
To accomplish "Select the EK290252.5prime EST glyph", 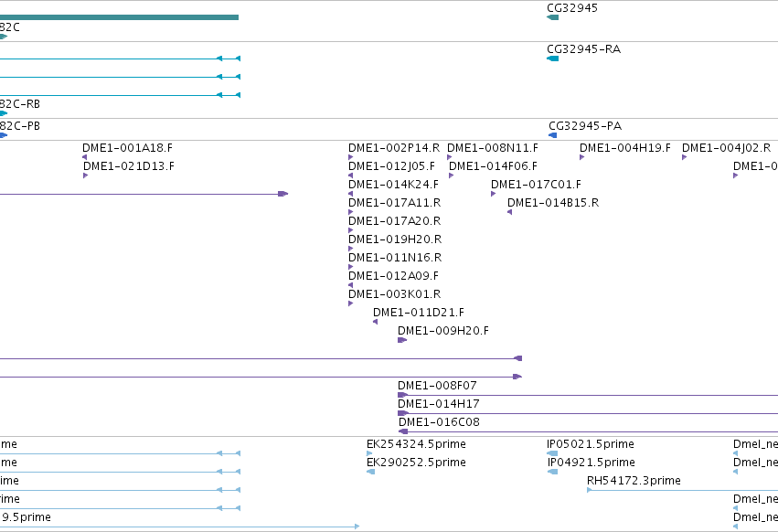I will coord(370,472).
